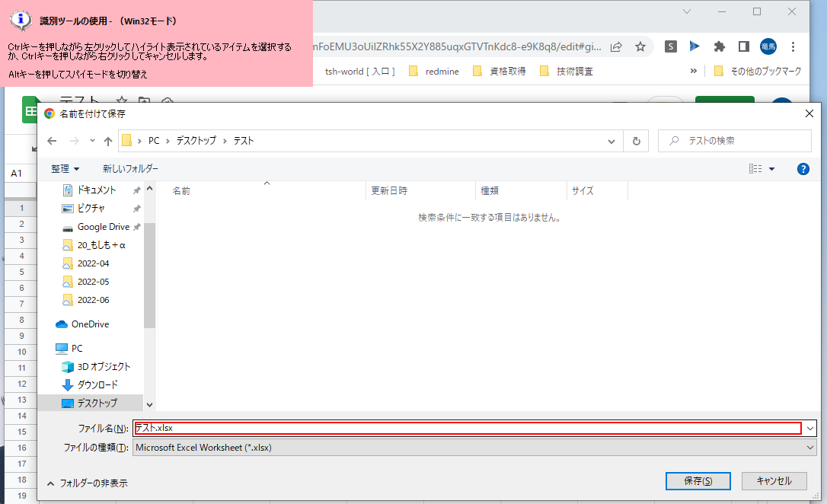Click the back arrow in save dialog

pyautogui.click(x=52, y=141)
